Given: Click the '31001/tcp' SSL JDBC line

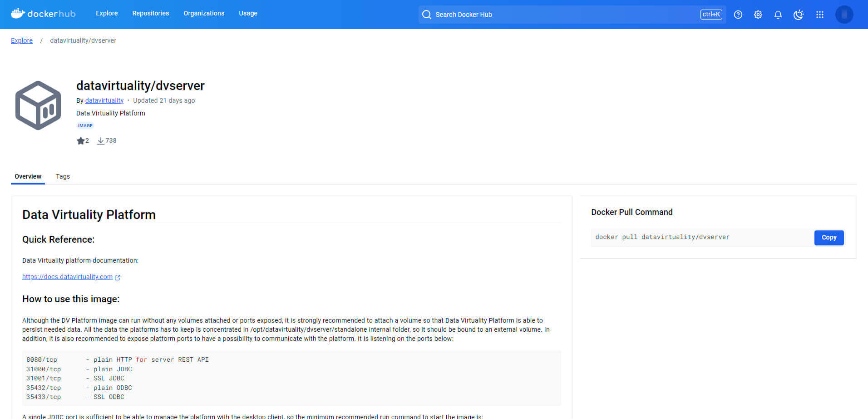Looking at the screenshot, I should click(75, 379).
